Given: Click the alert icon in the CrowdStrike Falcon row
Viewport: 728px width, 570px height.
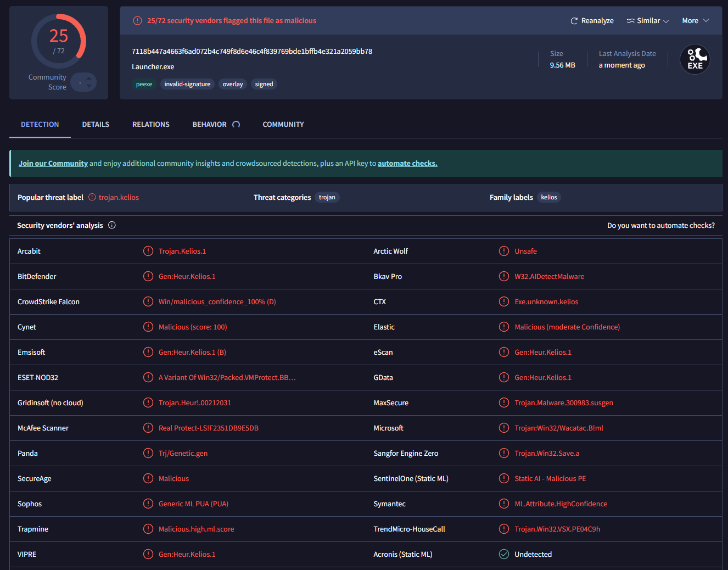Looking at the screenshot, I should click(x=148, y=301).
